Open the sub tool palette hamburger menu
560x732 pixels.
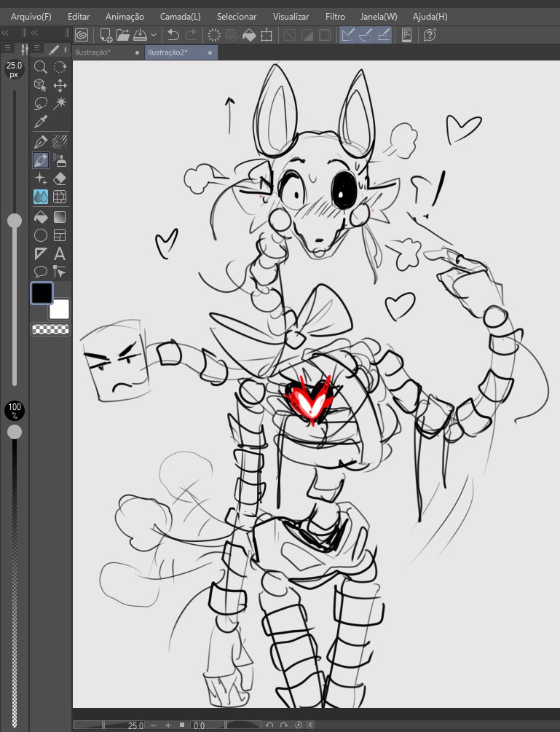click(x=36, y=48)
